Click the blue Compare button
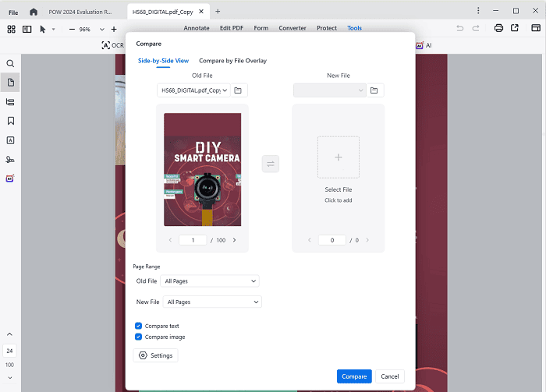546x392 pixels. pos(354,376)
